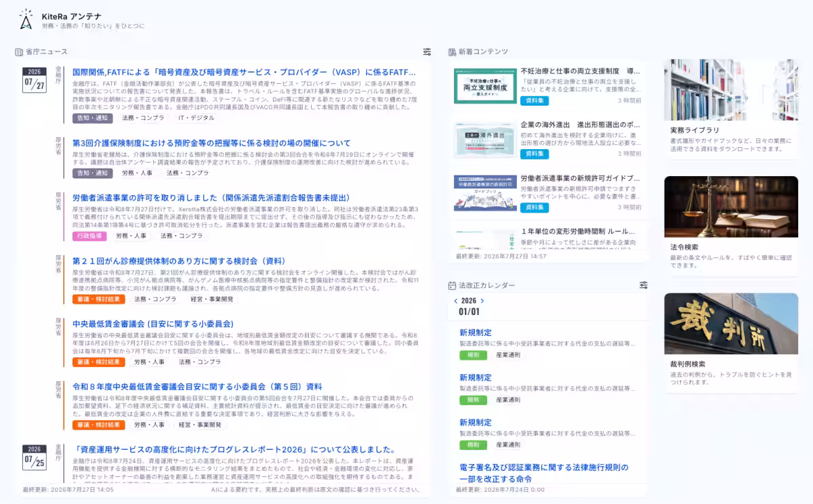Viewport: 813px width, 504px height.
Task: Go to previous year in calendar
Action: point(456,301)
